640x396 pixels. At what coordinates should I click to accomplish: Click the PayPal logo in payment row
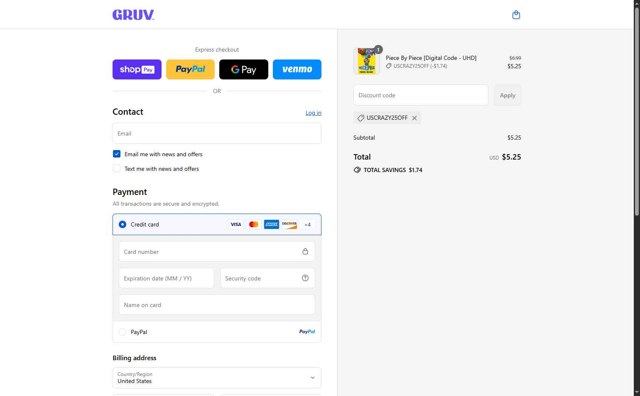(307, 332)
